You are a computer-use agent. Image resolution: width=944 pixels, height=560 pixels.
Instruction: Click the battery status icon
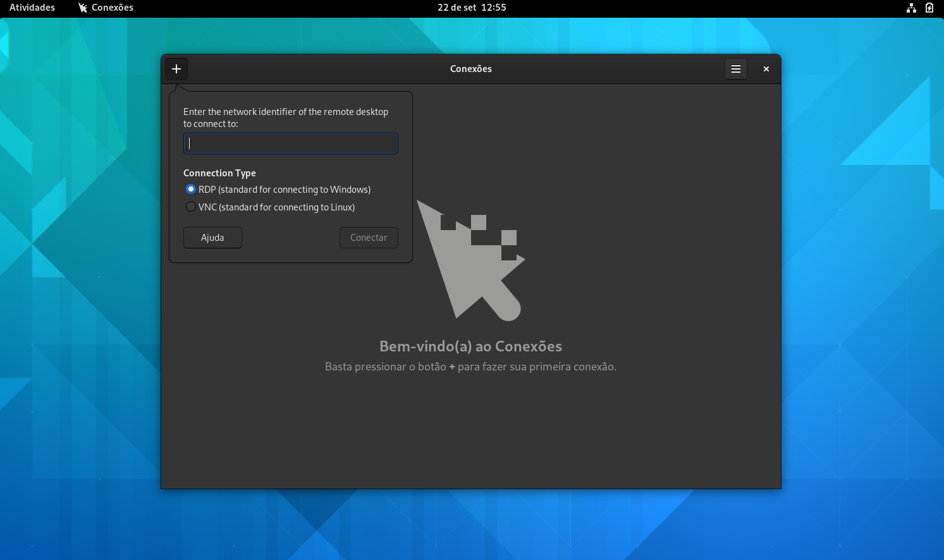(x=928, y=8)
